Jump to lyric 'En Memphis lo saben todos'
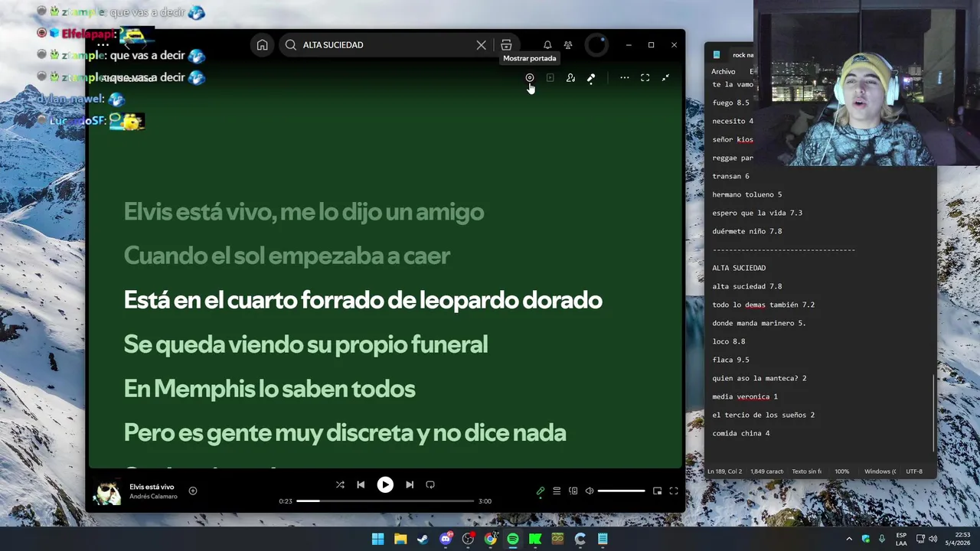This screenshot has width=980, height=551. (269, 389)
